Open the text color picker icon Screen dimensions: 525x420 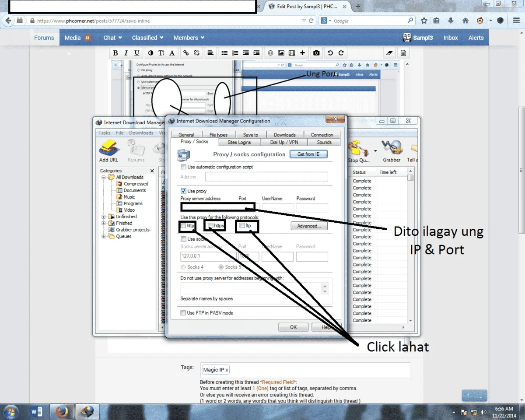click(x=151, y=53)
